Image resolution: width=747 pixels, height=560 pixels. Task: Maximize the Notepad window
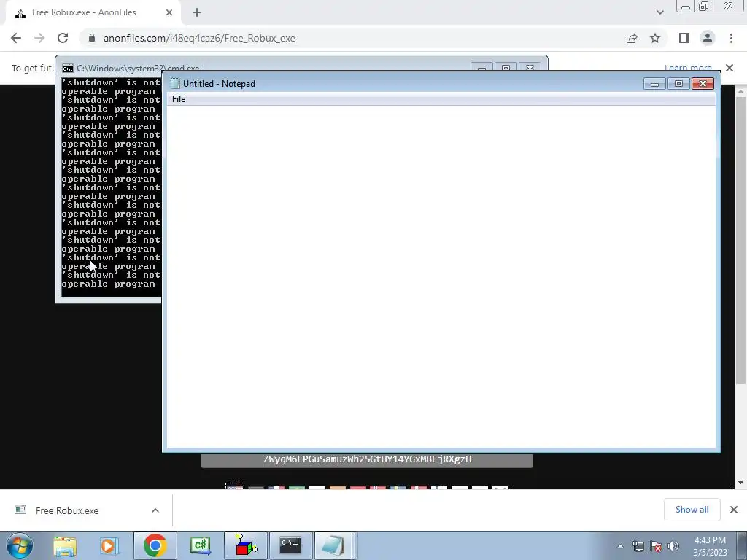[x=678, y=84]
